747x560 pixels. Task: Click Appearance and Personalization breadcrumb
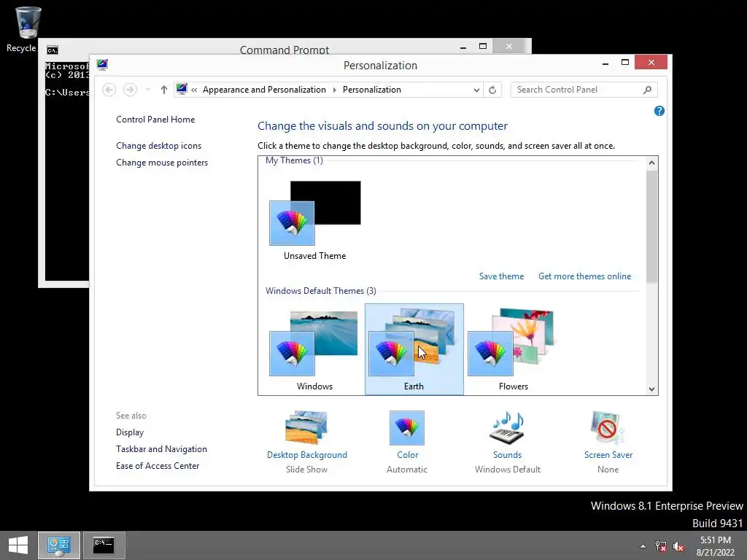coord(264,90)
